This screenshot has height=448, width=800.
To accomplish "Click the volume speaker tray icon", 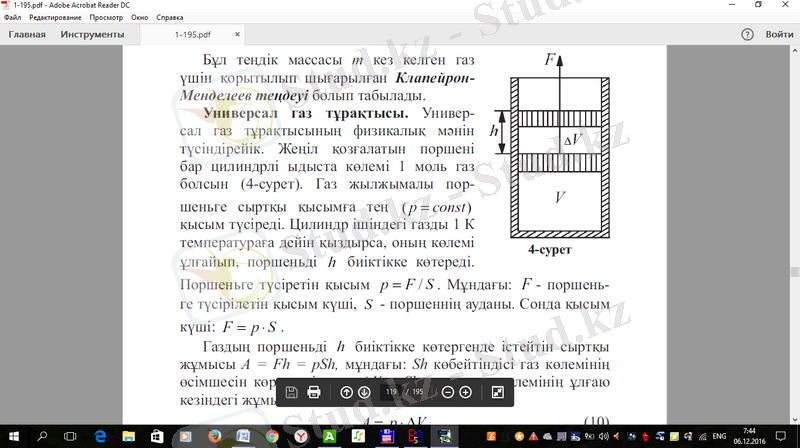I will [x=604, y=437].
